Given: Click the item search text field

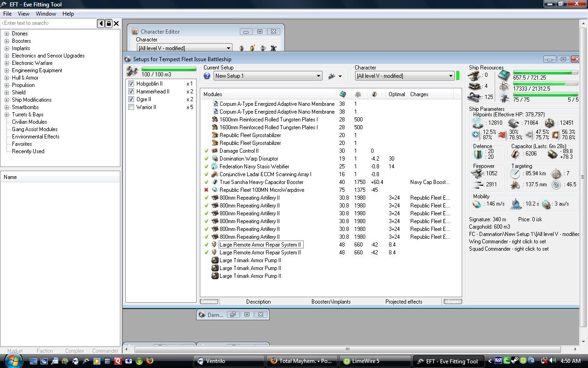Looking at the screenshot, I should (48, 23).
